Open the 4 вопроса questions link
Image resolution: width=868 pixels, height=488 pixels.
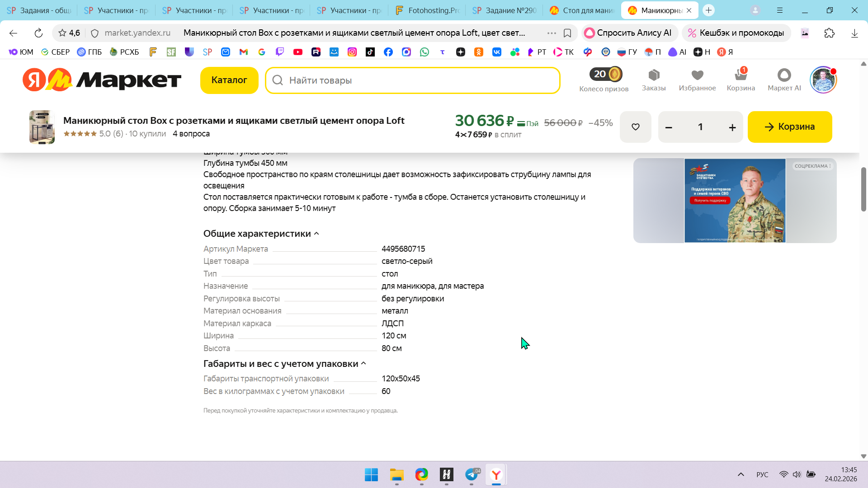191,134
